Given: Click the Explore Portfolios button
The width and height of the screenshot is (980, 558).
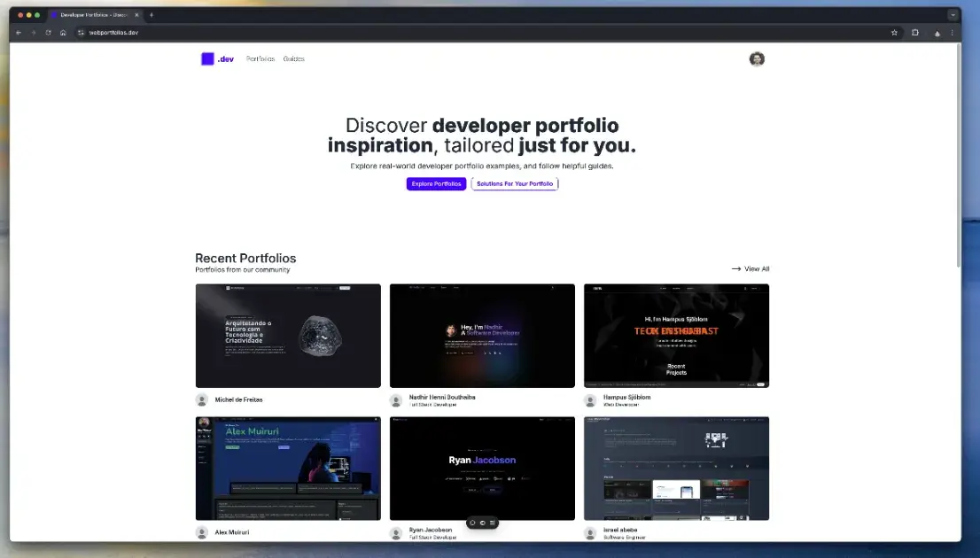Looking at the screenshot, I should pyautogui.click(x=436, y=183).
